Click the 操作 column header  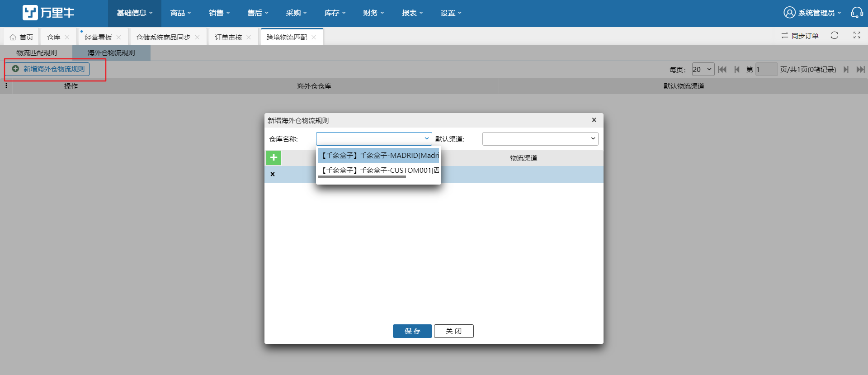[x=71, y=86]
